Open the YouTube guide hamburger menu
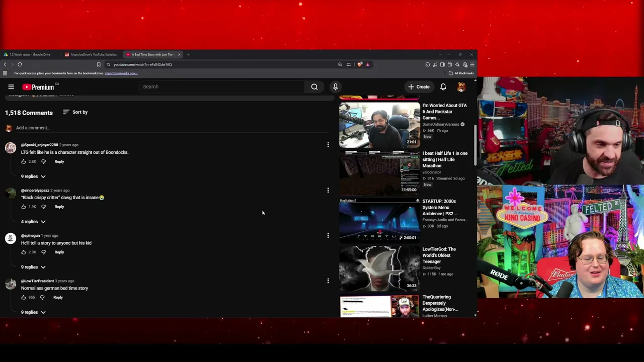The width and height of the screenshot is (644, 362). (11, 87)
